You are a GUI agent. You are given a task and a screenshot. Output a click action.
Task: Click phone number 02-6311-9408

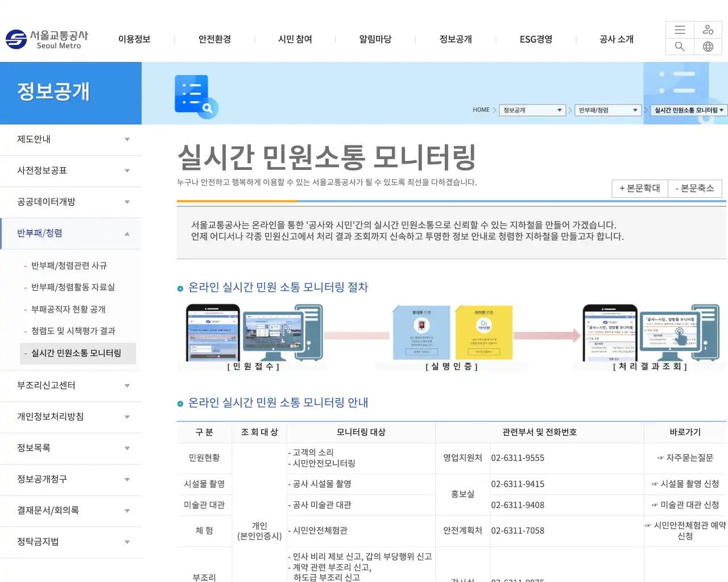[x=518, y=505]
